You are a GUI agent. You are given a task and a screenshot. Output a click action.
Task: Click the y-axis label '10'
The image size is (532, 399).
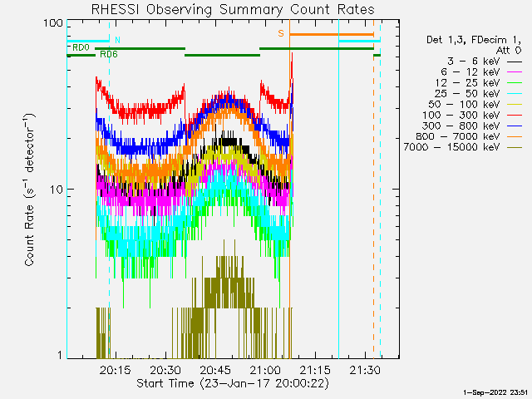tap(57, 190)
